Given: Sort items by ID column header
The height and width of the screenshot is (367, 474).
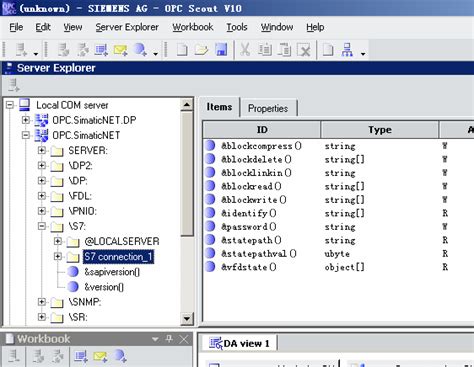Looking at the screenshot, I should (x=262, y=130).
